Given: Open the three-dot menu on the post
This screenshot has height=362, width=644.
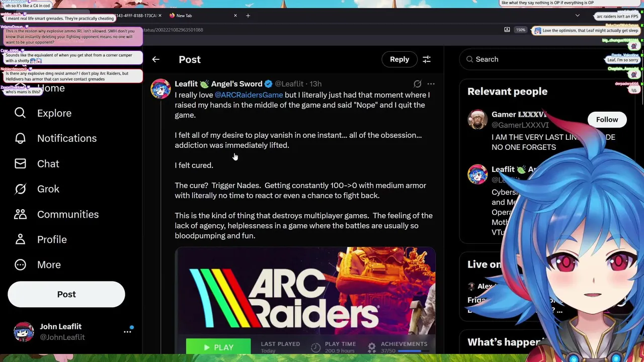Looking at the screenshot, I should click(431, 84).
